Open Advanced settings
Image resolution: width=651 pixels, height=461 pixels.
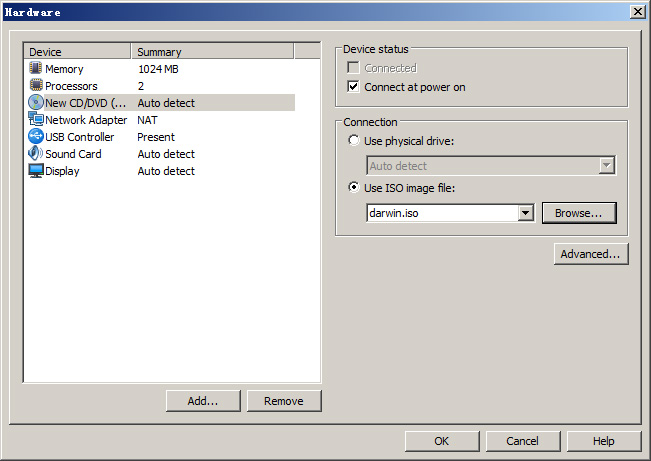coord(591,254)
